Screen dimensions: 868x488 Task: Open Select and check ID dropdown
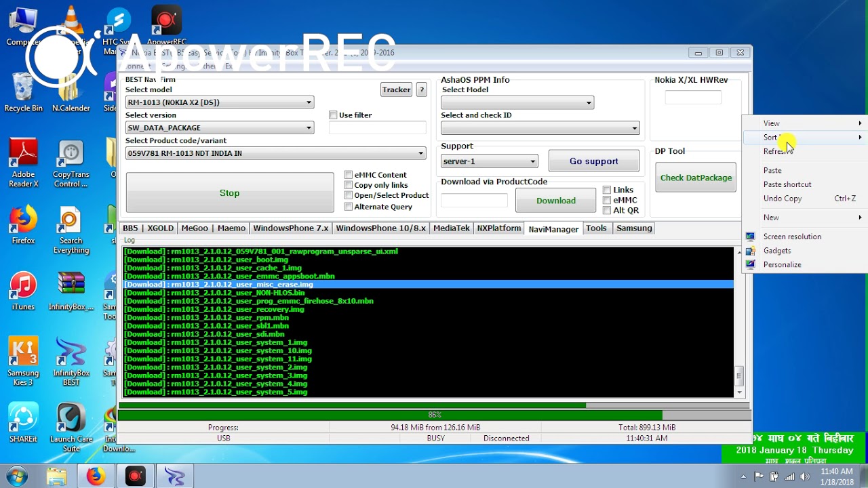(540, 128)
